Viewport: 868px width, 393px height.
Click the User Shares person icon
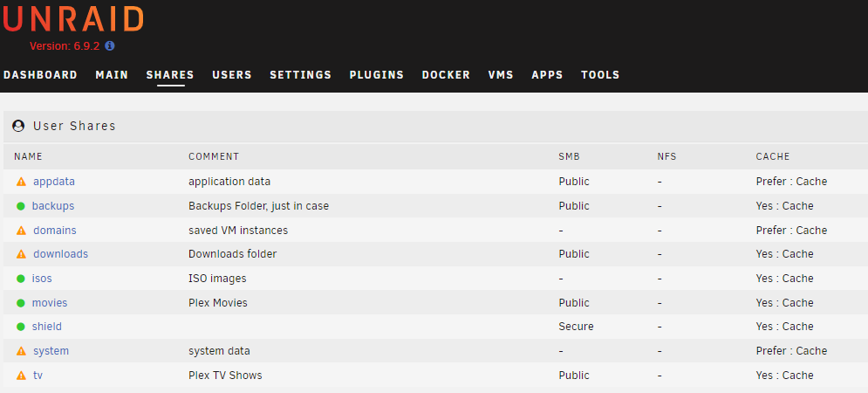(18, 126)
